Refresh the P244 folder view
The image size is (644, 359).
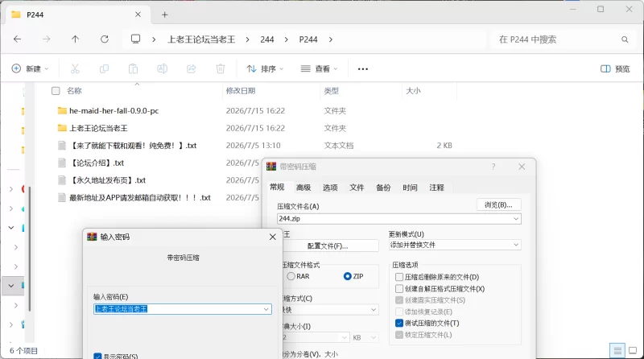pyautogui.click(x=105, y=39)
